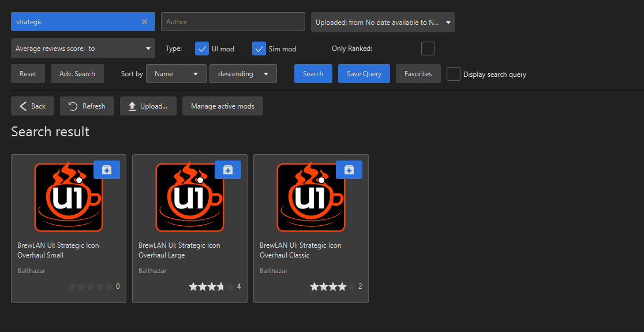644x332 pixels.
Task: Open Adv. Search options
Action: tap(77, 74)
